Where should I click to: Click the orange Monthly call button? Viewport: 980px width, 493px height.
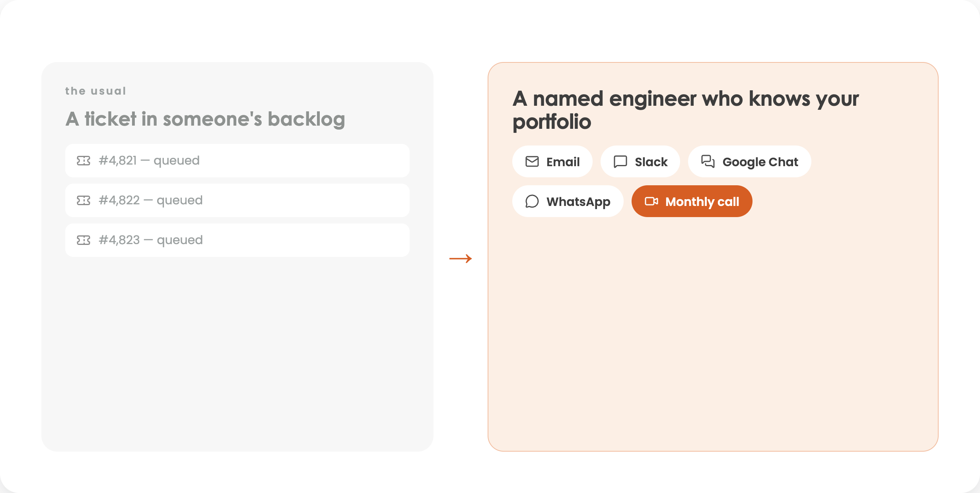pyautogui.click(x=692, y=201)
